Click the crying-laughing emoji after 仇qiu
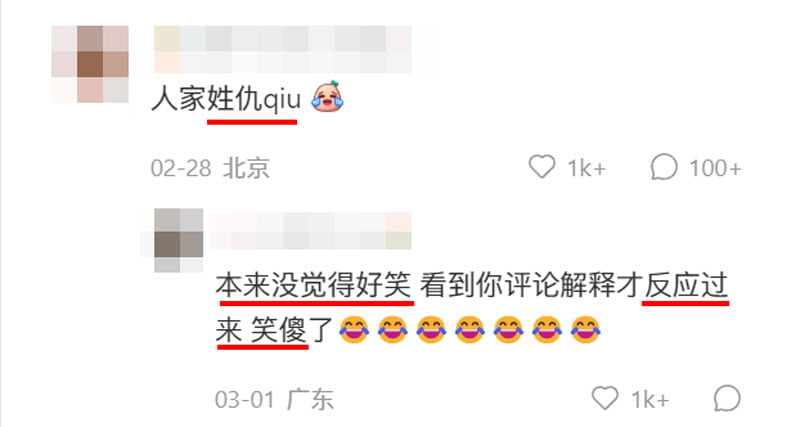This screenshot has width=800, height=427. [x=328, y=96]
